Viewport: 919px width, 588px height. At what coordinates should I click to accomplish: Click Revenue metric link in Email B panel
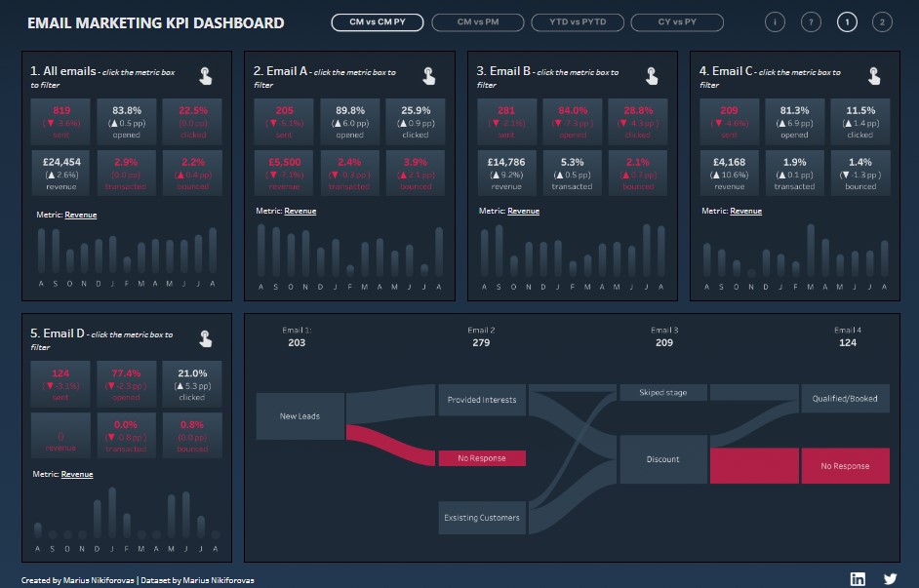click(523, 211)
